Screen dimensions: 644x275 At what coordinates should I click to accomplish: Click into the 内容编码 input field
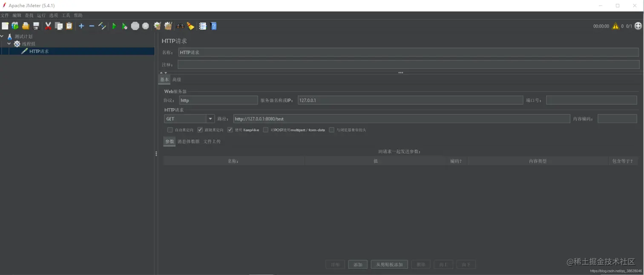(x=617, y=119)
